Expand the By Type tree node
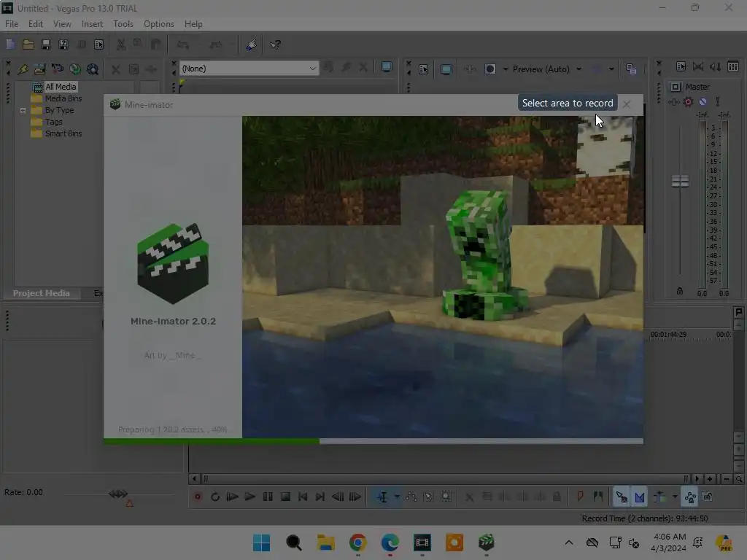Image resolution: width=747 pixels, height=560 pixels. (23, 110)
